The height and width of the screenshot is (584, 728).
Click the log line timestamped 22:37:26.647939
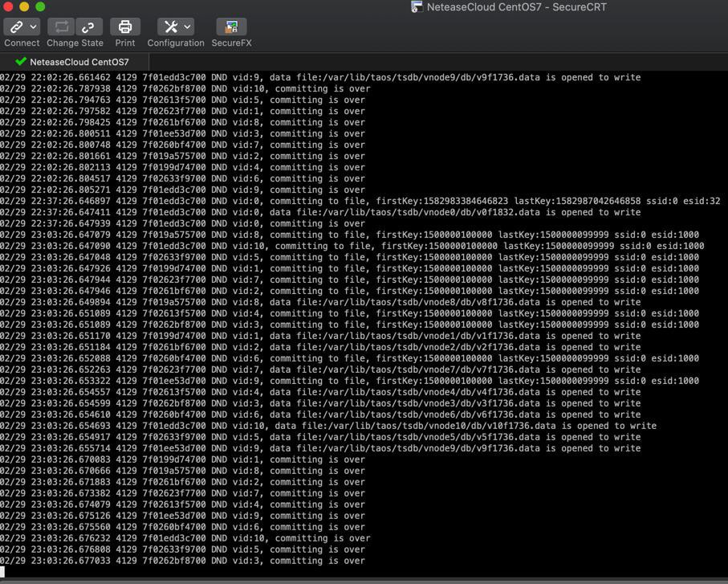point(182,223)
